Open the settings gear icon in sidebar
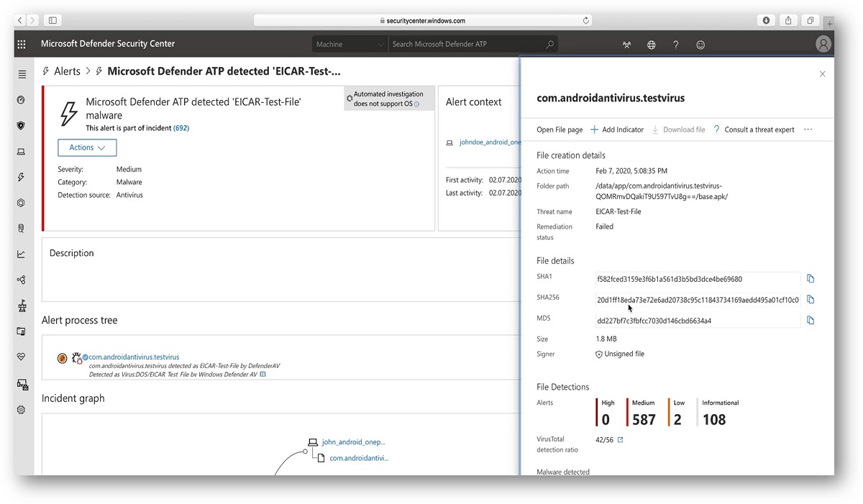 (x=21, y=410)
